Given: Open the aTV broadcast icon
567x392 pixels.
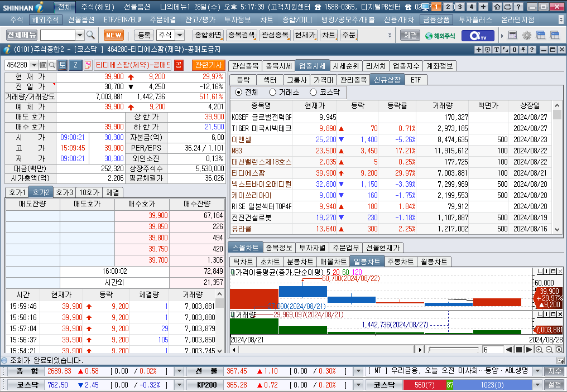Looking at the screenshot, I should [478, 35].
